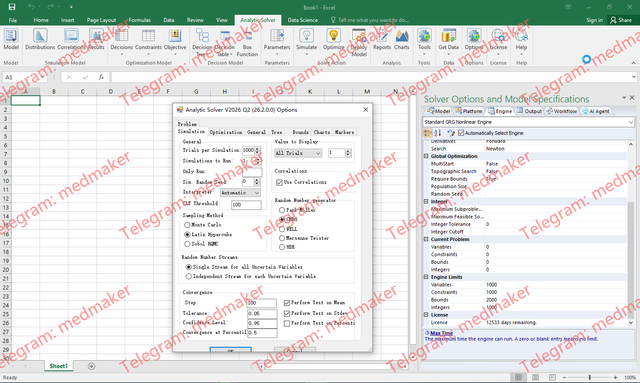Click the Get Data icon
640x383 pixels.
click(x=449, y=36)
